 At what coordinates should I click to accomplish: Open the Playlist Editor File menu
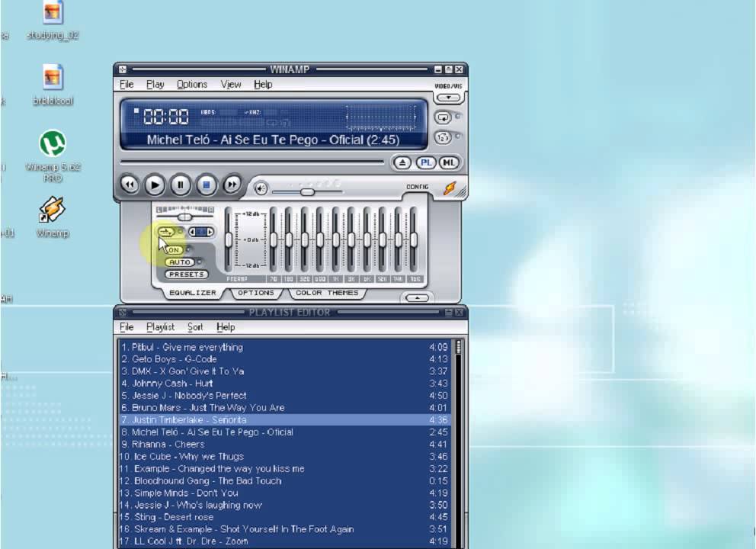tap(127, 327)
